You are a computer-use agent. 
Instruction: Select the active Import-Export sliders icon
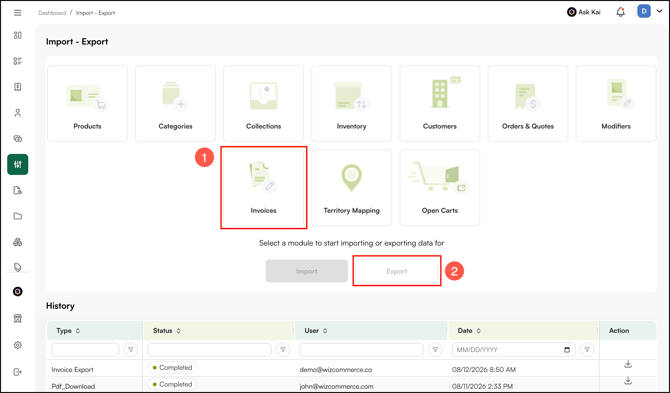pos(18,164)
